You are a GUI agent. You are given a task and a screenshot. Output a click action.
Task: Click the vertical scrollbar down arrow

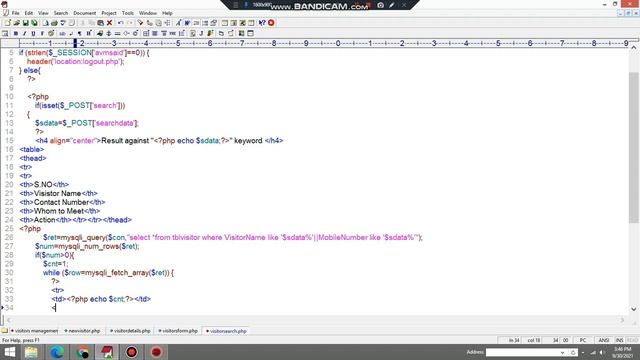(633, 309)
